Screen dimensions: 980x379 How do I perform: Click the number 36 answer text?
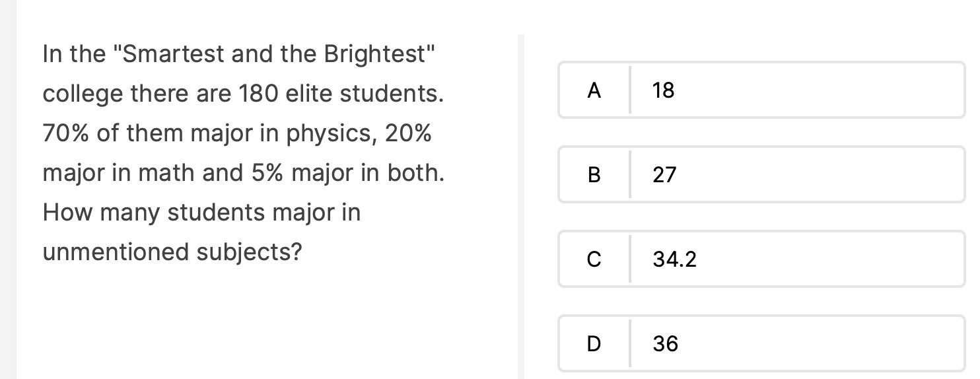[x=665, y=343]
